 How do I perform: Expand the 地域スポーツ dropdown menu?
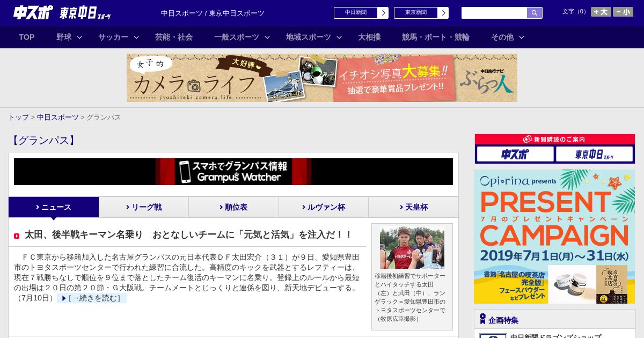tap(314, 37)
